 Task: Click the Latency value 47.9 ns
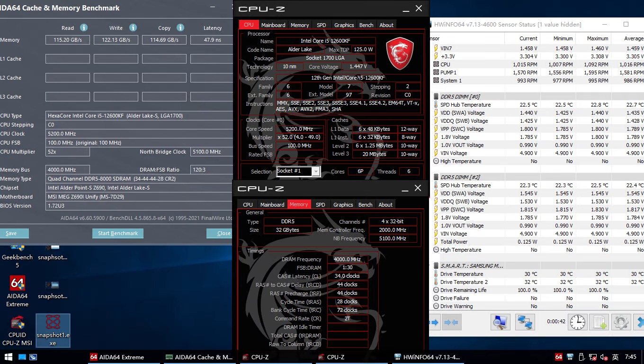click(213, 40)
